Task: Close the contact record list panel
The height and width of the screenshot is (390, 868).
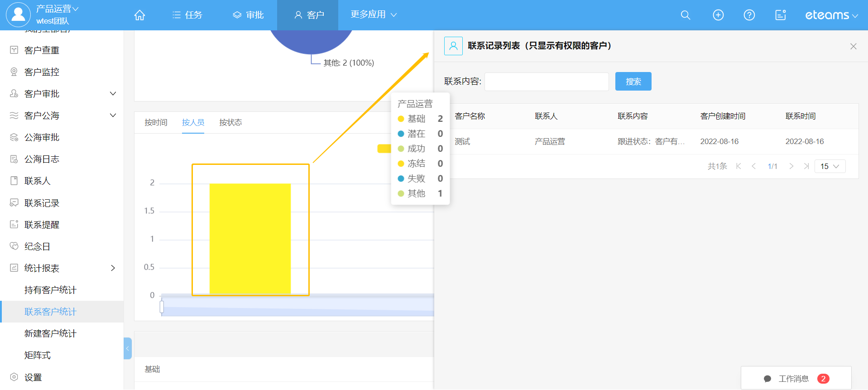Action: tap(853, 46)
